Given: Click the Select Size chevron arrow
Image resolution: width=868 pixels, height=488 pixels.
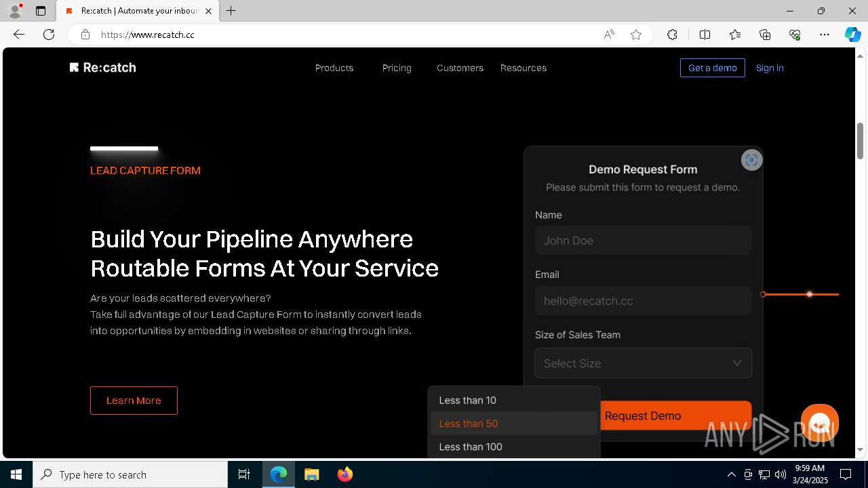Looking at the screenshot, I should [x=736, y=363].
